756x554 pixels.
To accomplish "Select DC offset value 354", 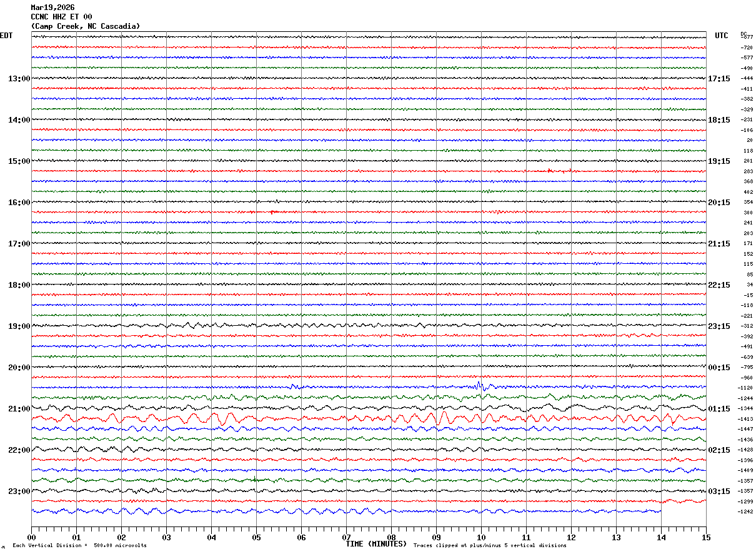I will click(748, 203).
